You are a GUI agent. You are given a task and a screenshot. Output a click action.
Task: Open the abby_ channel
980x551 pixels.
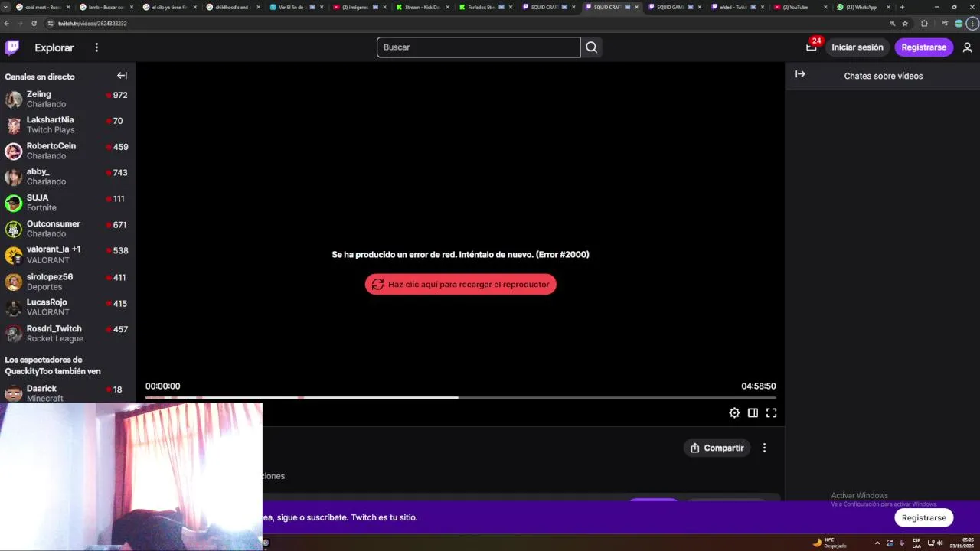coord(68,177)
